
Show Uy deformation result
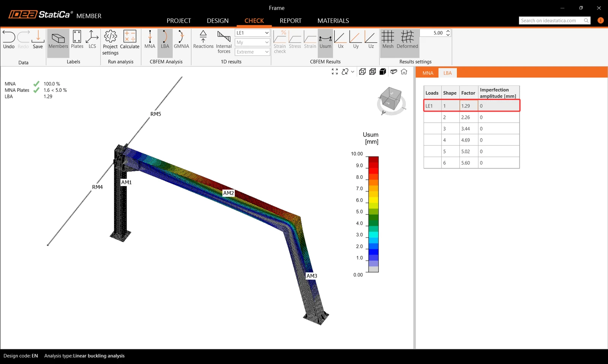point(356,39)
